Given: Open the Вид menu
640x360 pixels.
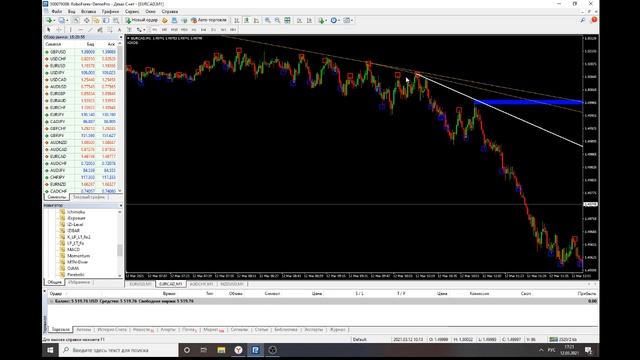Looking at the screenshot, I should point(71,11).
